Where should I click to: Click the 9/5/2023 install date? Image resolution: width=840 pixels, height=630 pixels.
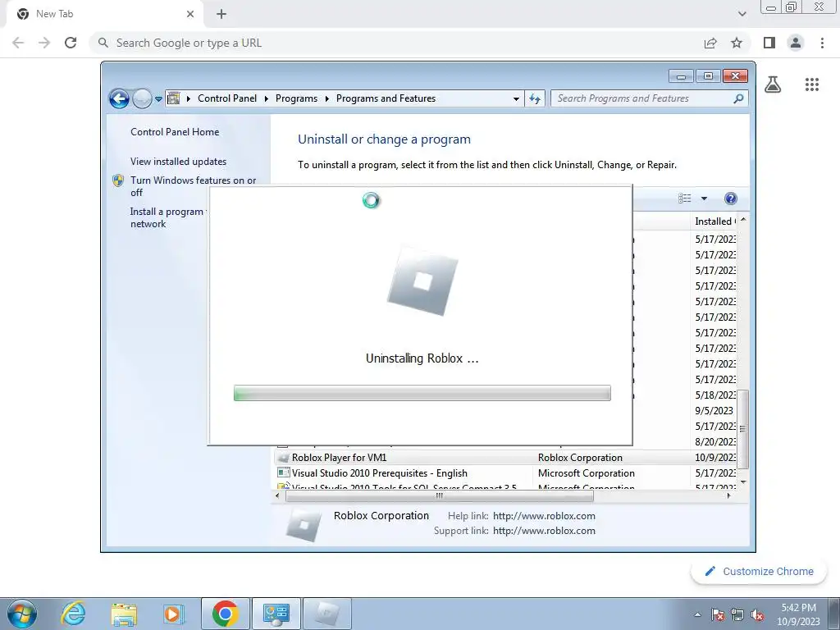click(x=714, y=410)
